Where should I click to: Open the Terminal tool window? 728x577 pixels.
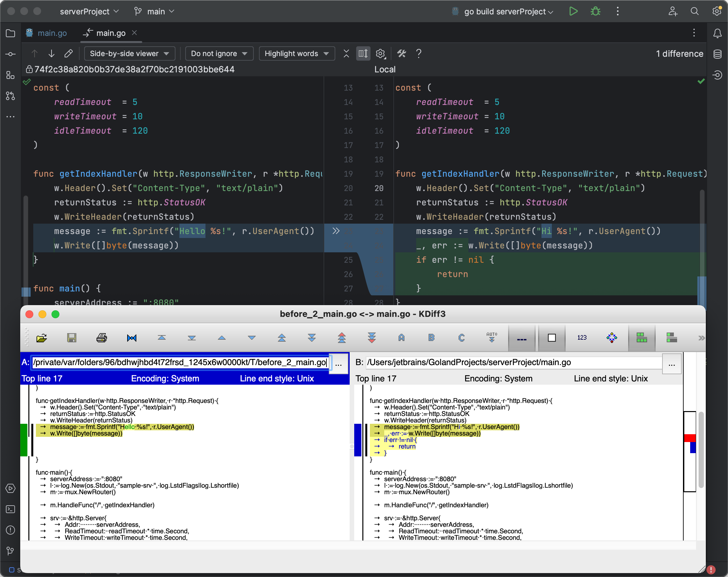tap(10, 510)
